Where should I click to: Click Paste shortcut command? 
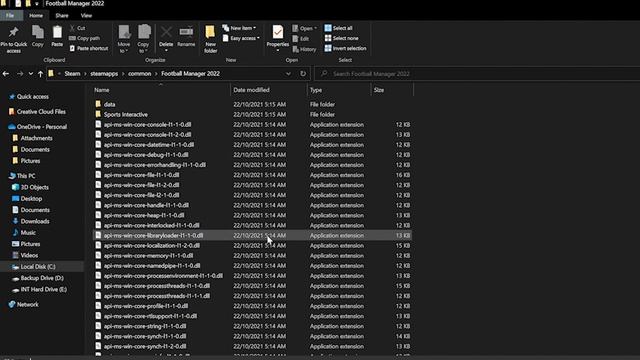coord(89,48)
